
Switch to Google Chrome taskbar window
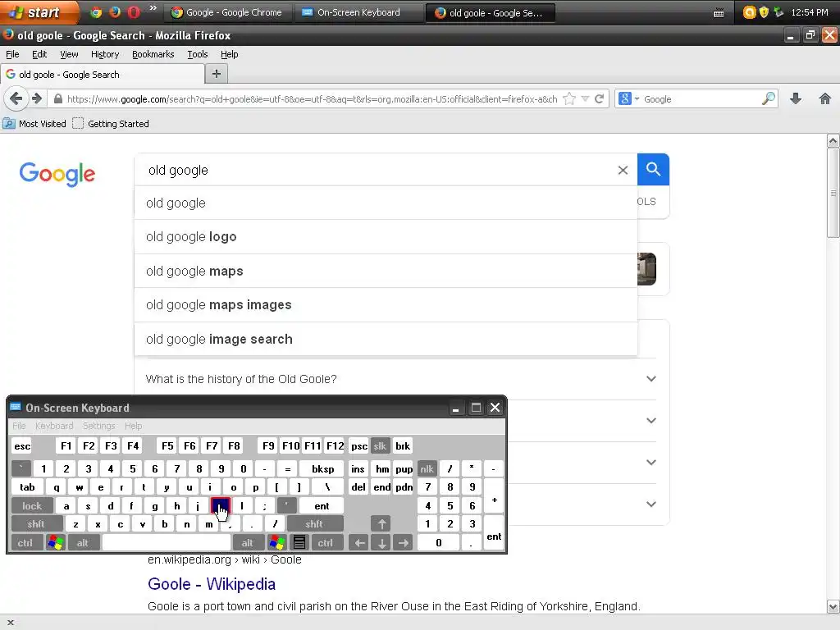[x=227, y=12]
